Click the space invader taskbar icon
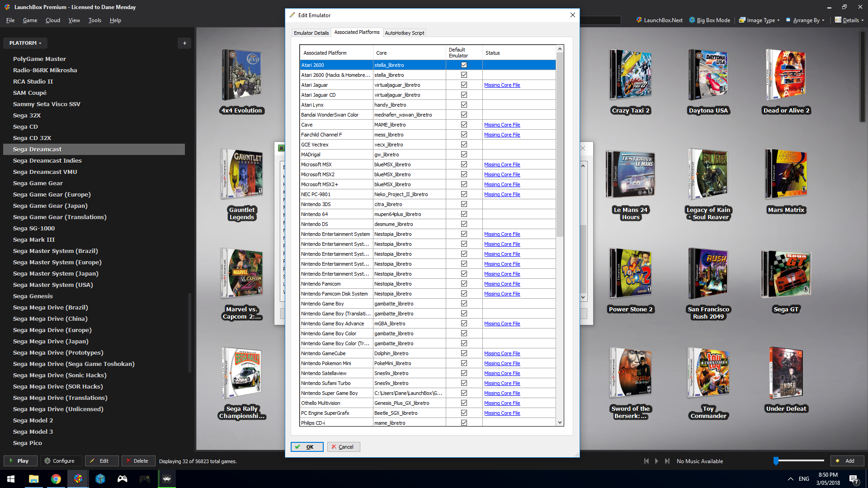868x488 pixels. pyautogui.click(x=166, y=479)
